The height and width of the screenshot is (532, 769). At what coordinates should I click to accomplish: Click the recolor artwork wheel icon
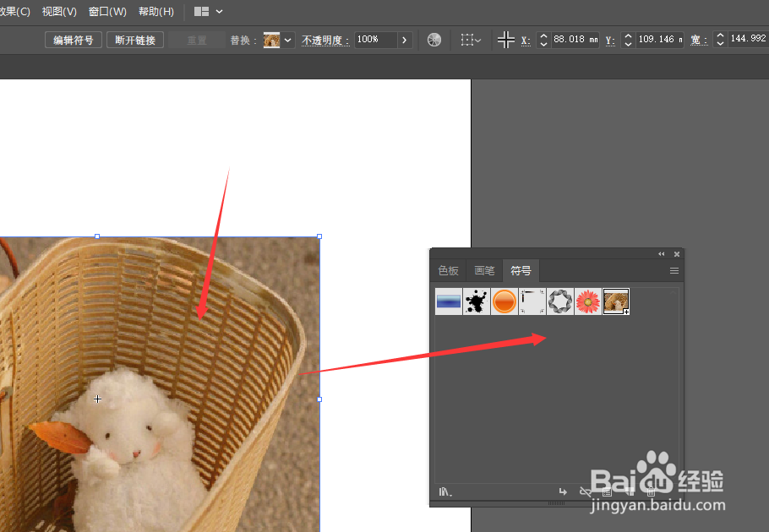[x=434, y=40]
